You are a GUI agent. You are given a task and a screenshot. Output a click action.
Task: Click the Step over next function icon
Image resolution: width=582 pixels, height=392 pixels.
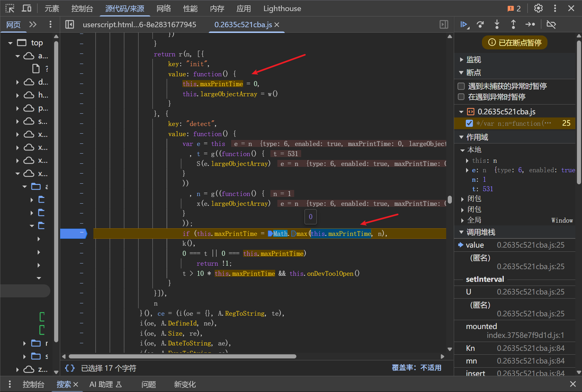pyautogui.click(x=480, y=24)
